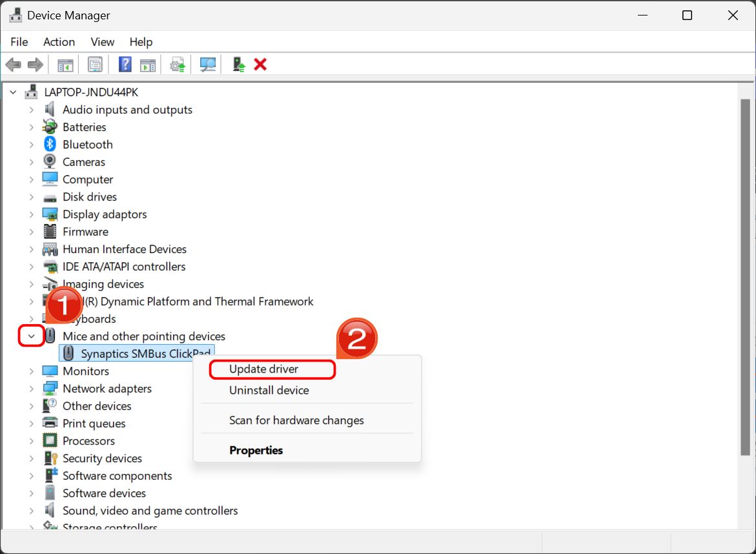Expand the Display adaptors chevron

pos(32,214)
